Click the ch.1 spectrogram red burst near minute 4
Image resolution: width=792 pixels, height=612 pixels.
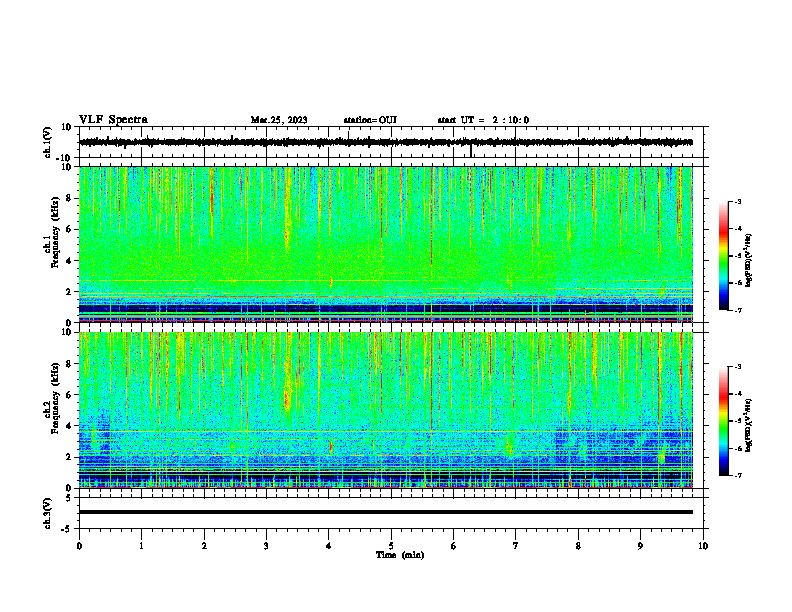click(x=331, y=282)
